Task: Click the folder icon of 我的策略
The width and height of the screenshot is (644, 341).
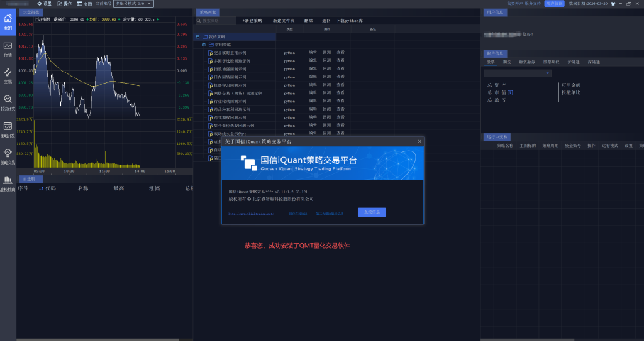Action: tap(205, 36)
